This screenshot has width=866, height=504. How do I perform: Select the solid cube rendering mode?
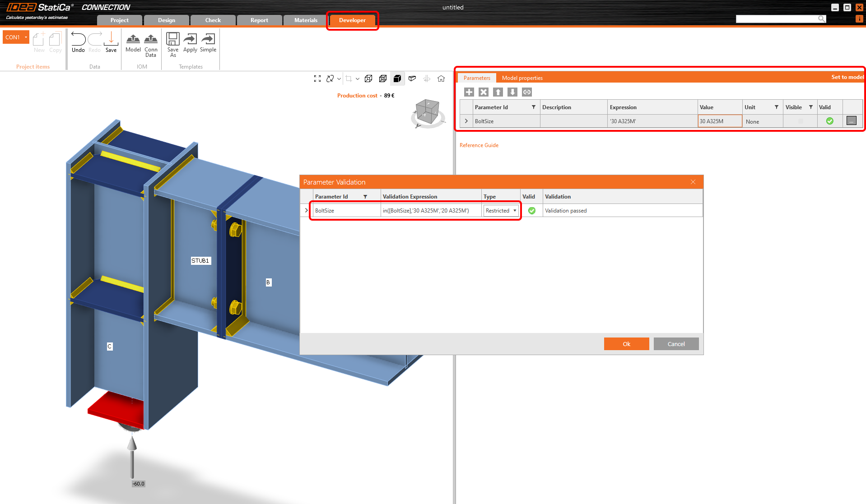click(397, 79)
